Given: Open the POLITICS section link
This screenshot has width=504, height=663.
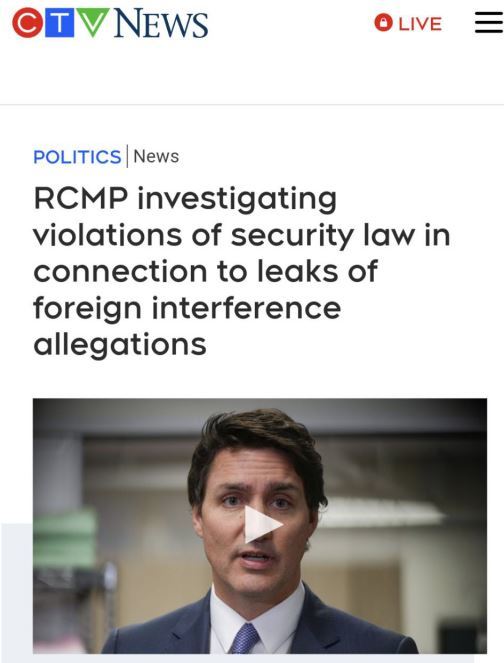Looking at the screenshot, I should point(77,157).
